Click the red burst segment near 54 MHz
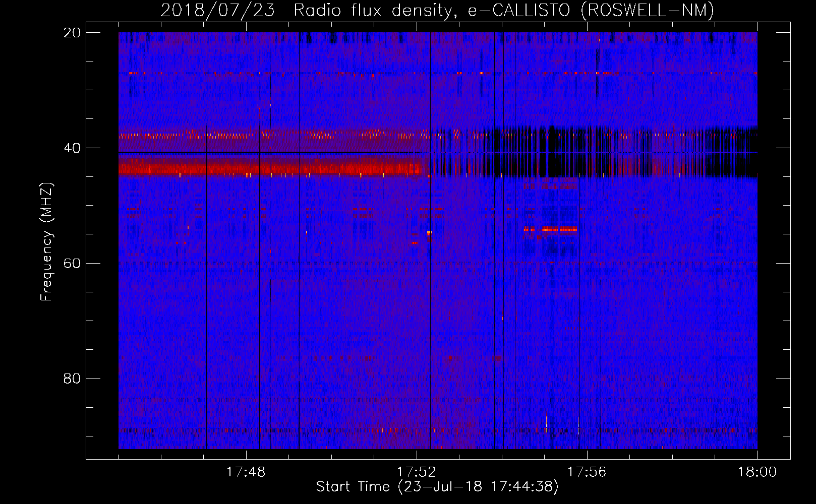This screenshot has width=816, height=504. point(551,229)
